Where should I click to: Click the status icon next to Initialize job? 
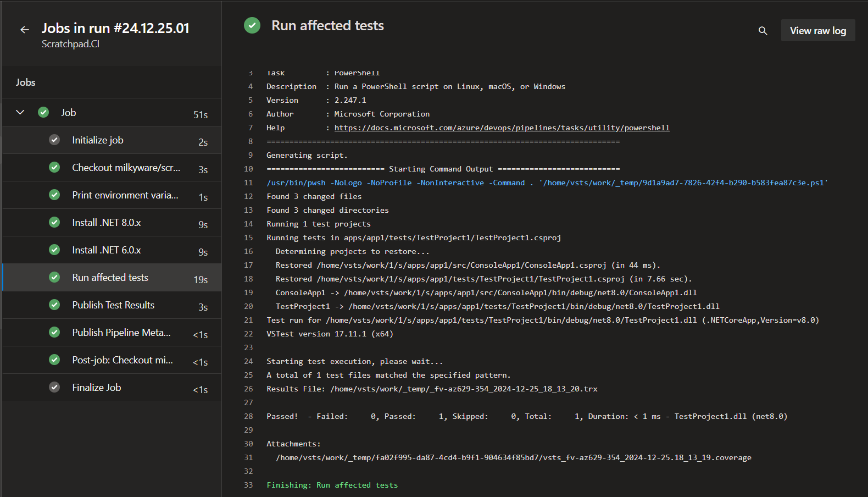tap(54, 140)
